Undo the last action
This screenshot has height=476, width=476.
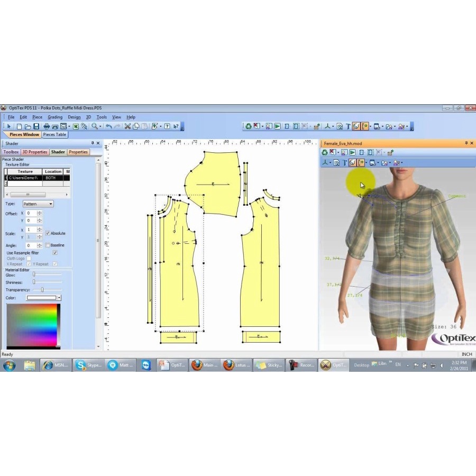109,126
